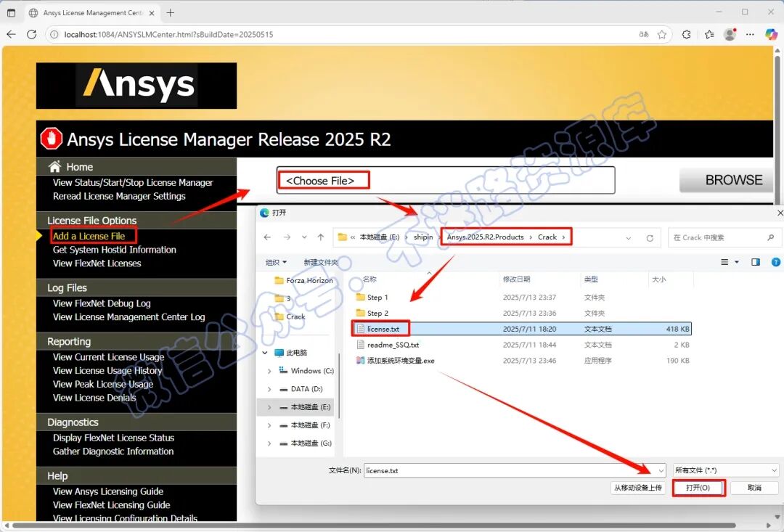
Task: Open Display FlexNet License Status
Action: 113,438
